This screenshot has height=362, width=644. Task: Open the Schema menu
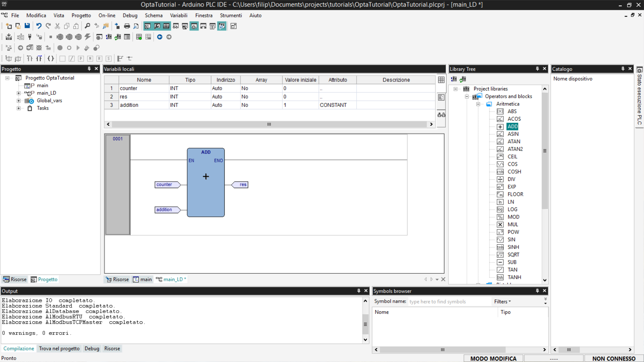point(154,15)
